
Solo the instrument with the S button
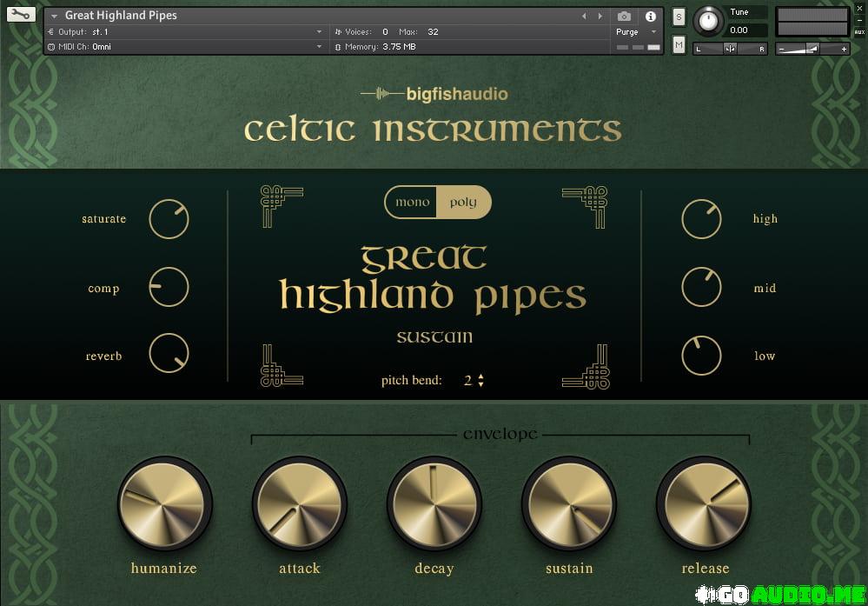click(679, 17)
